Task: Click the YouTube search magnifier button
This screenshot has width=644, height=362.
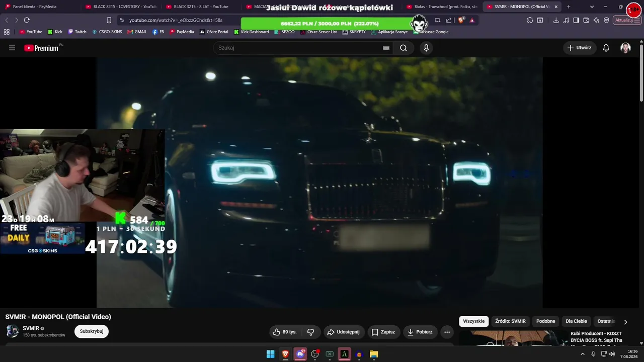Action: [404, 48]
